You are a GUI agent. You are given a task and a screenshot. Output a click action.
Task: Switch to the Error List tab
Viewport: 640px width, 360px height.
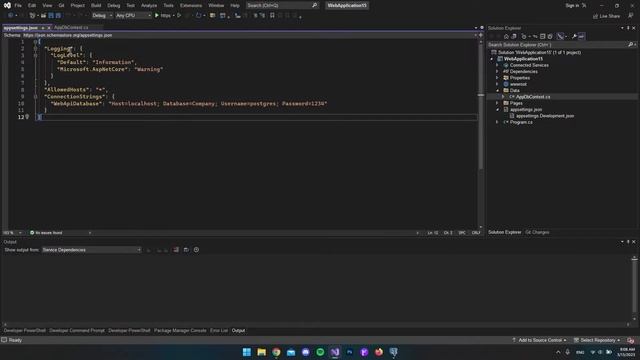pyautogui.click(x=219, y=331)
